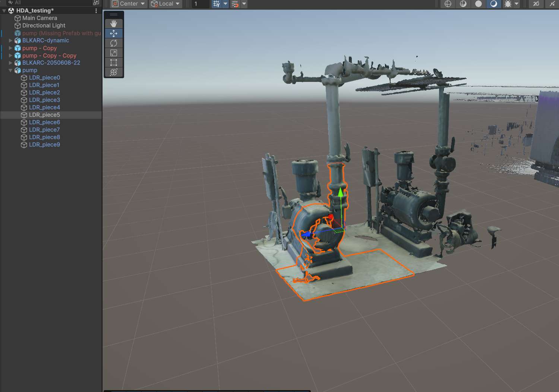Toggle snap increment magnet button
Viewport: 559px width, 392px height.
[235, 4]
